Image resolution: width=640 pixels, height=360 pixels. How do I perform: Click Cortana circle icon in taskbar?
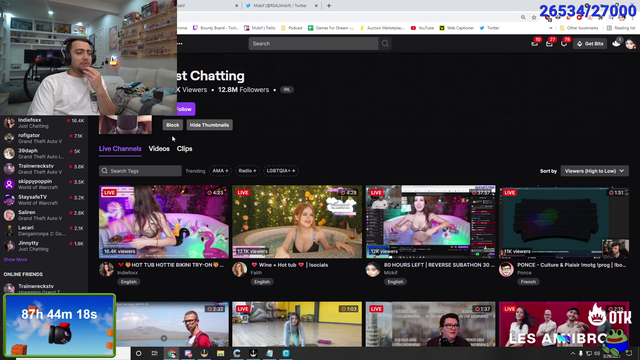tap(138, 353)
